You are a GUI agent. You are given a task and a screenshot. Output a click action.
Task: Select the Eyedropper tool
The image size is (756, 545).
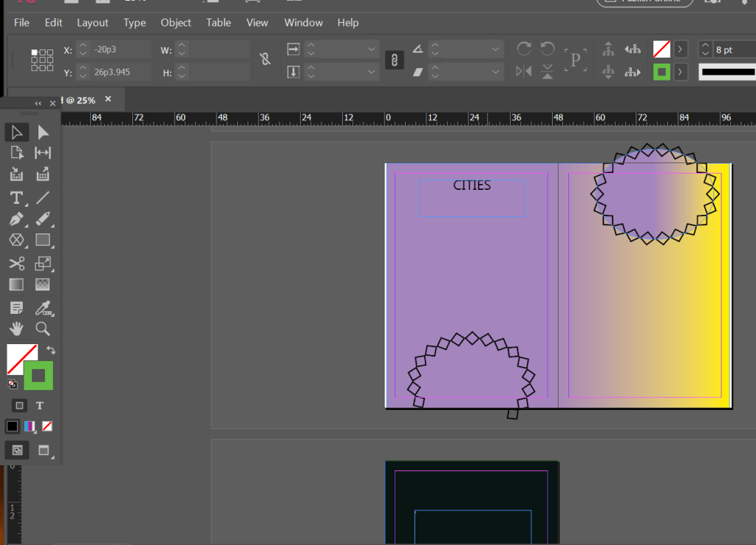(x=43, y=306)
